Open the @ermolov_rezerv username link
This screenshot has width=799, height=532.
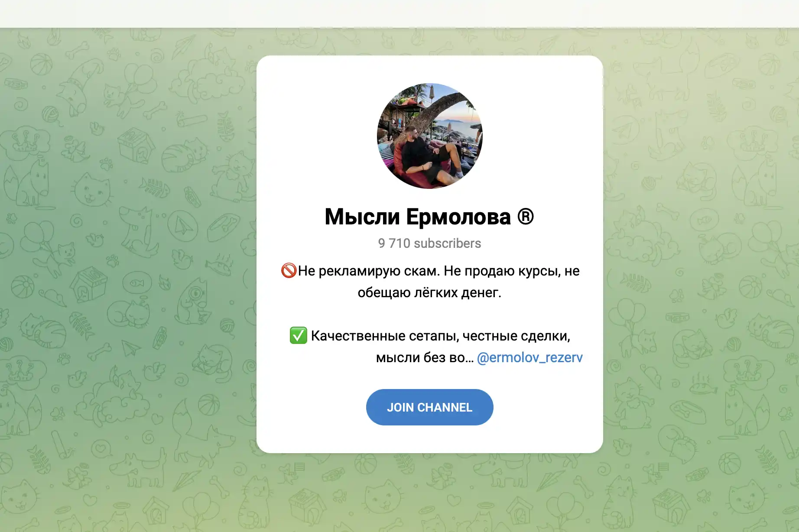[x=529, y=357]
